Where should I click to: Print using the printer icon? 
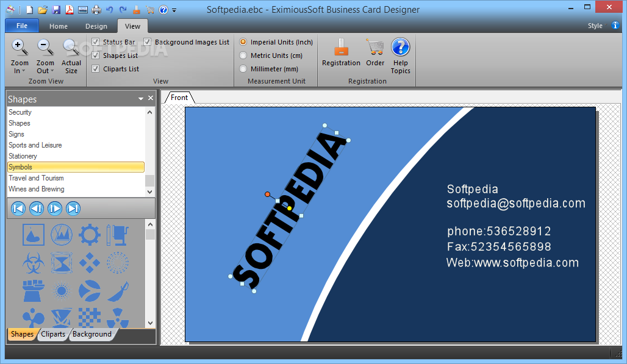pos(96,10)
